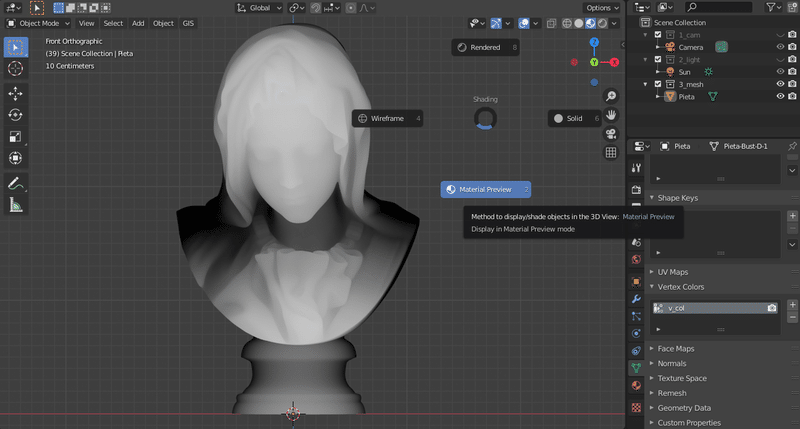The image size is (800, 429).
Task: Open the Tool properties tab
Action: (x=636, y=168)
